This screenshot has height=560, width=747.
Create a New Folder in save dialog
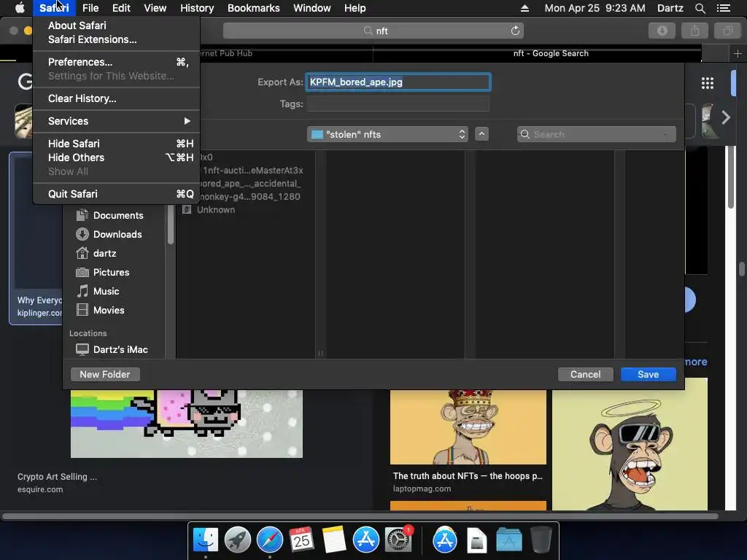click(x=105, y=374)
